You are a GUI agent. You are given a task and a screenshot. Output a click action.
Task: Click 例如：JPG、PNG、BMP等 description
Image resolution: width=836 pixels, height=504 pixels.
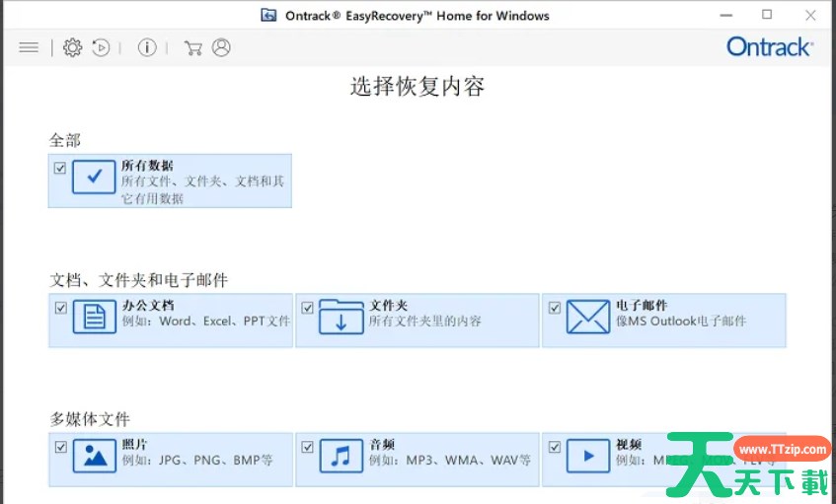(197, 461)
